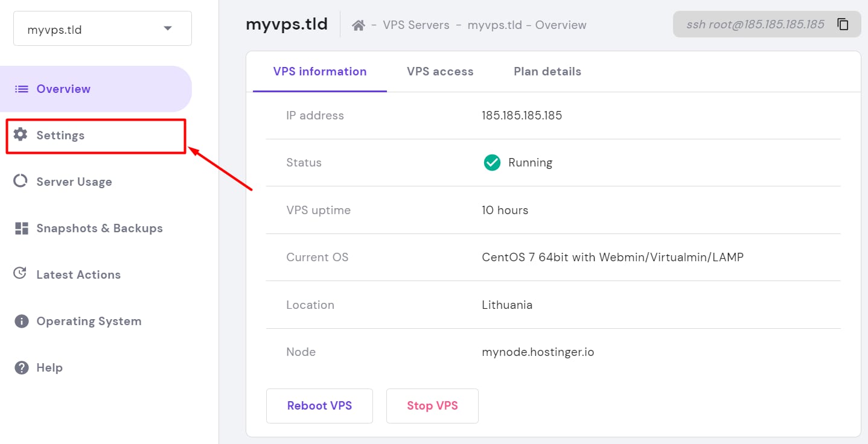Click the Settings gear icon
The width and height of the screenshot is (868, 444).
pos(21,135)
